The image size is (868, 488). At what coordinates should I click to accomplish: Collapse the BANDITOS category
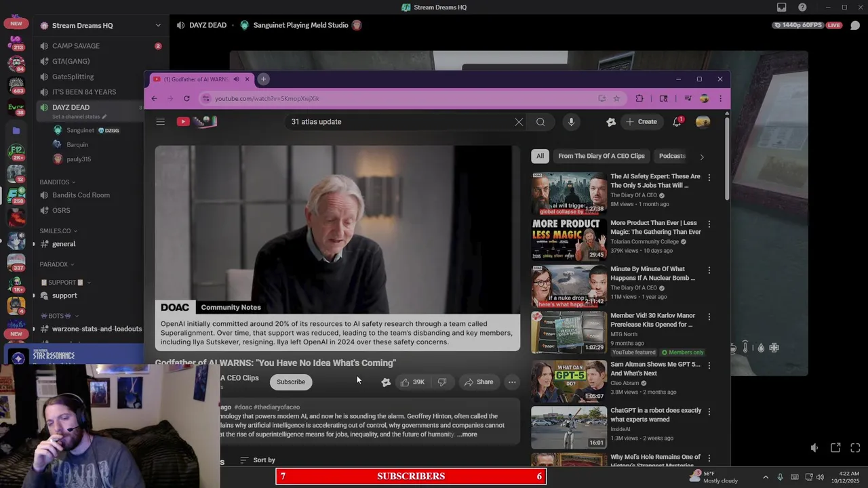57,182
